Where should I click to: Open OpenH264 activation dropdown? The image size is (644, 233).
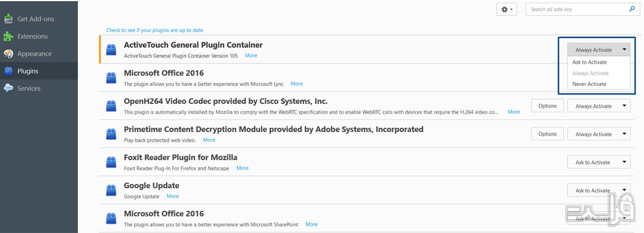click(598, 106)
